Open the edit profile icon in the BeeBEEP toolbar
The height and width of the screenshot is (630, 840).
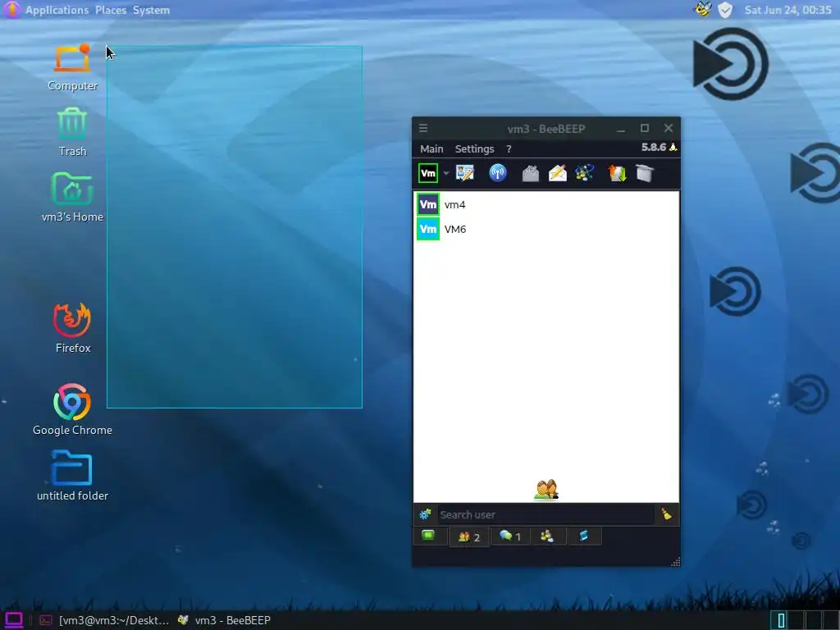(x=465, y=173)
